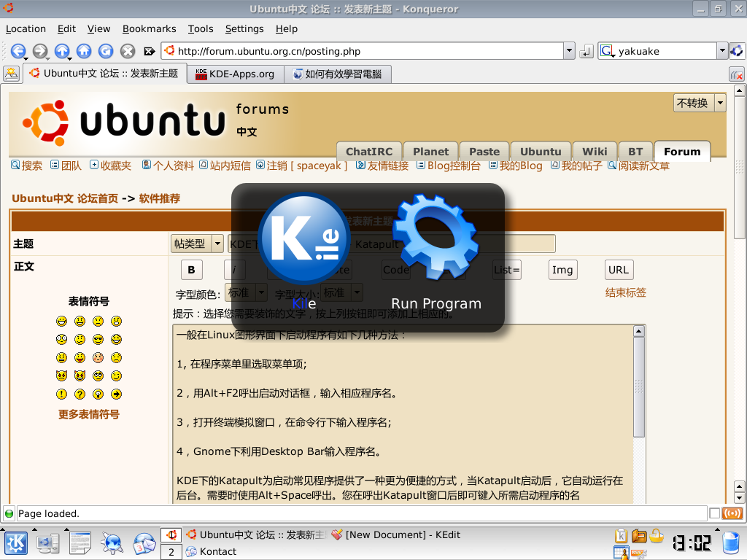Open the Wiki forum tab

[x=595, y=152]
